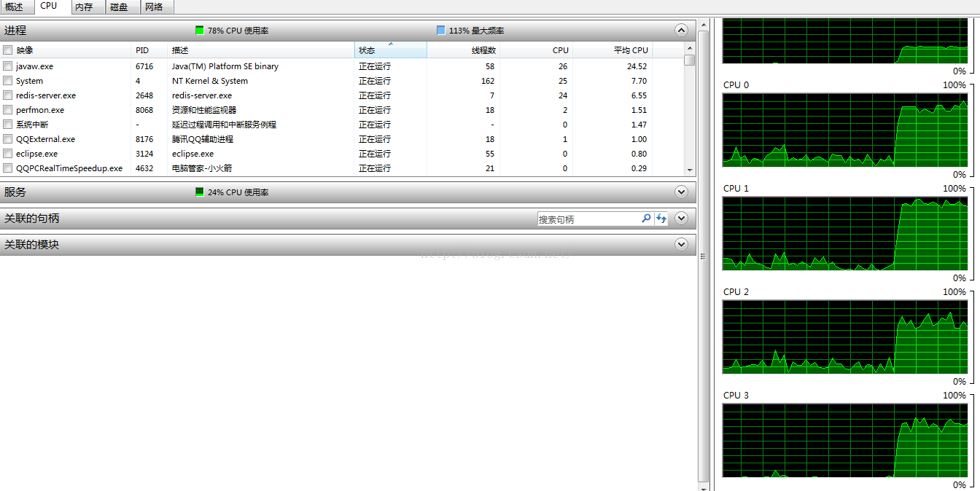The height and width of the screenshot is (491, 980).
Task: Collapse the 进程 section with chevron
Action: 682,31
